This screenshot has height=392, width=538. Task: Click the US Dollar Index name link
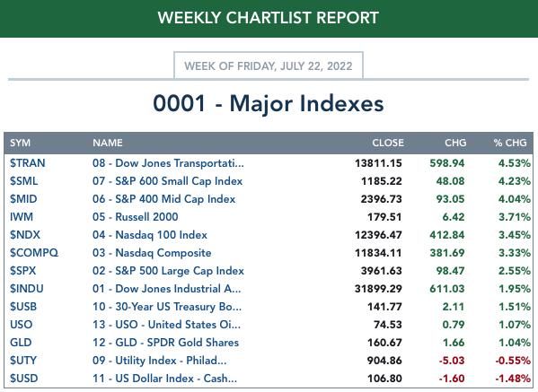pos(164,379)
